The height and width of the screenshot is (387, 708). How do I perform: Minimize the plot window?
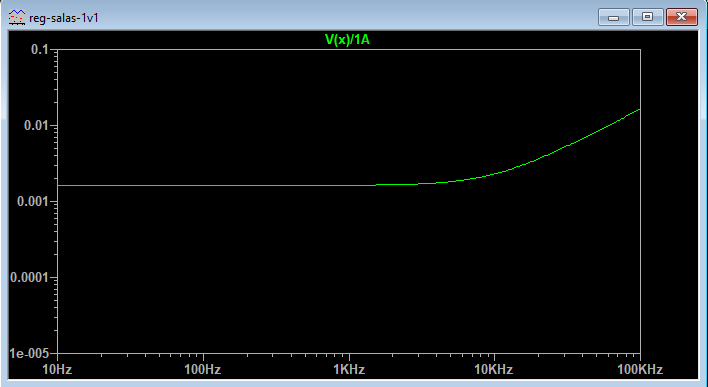[x=613, y=17]
